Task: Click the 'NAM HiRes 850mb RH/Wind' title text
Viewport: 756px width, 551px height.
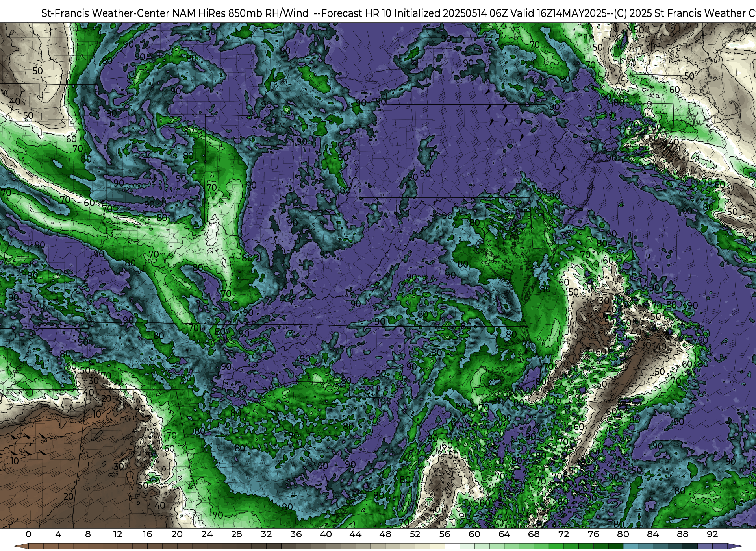Action: coord(241,13)
